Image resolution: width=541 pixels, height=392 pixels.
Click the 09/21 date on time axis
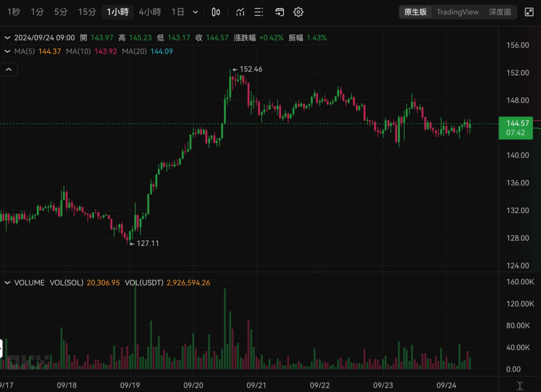tap(256, 385)
